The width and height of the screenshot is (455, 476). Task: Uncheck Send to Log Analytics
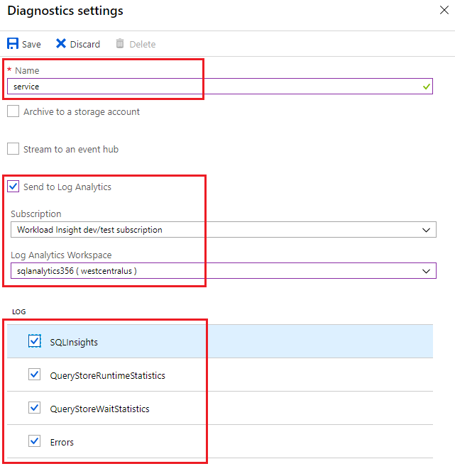[x=13, y=187]
